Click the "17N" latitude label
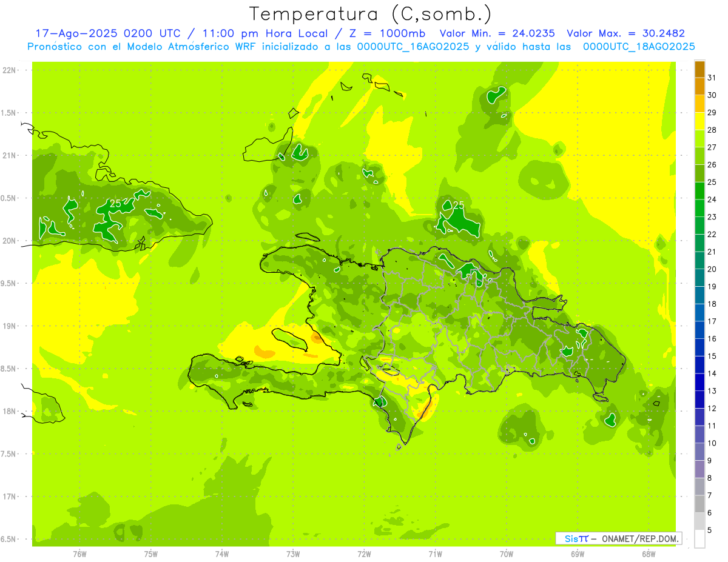This screenshot has height=562, width=728. (x=9, y=497)
